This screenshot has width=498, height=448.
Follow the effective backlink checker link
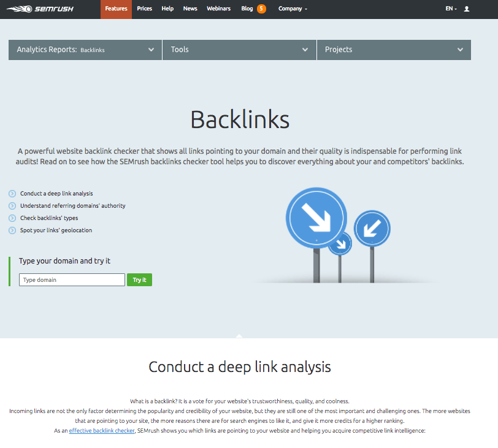click(x=102, y=431)
